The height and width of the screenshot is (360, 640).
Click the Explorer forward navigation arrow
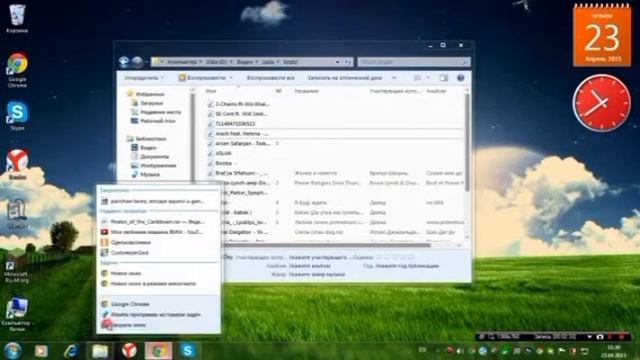pyautogui.click(x=138, y=62)
